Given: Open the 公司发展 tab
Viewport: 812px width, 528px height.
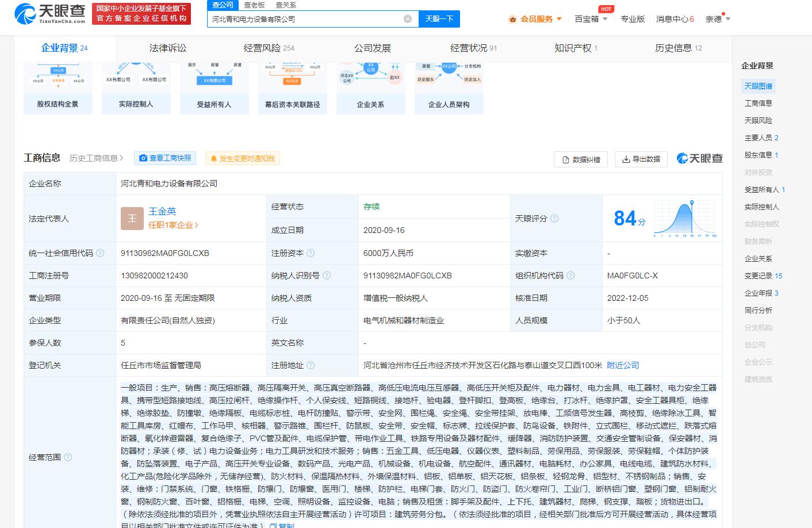Looking at the screenshot, I should (x=372, y=48).
